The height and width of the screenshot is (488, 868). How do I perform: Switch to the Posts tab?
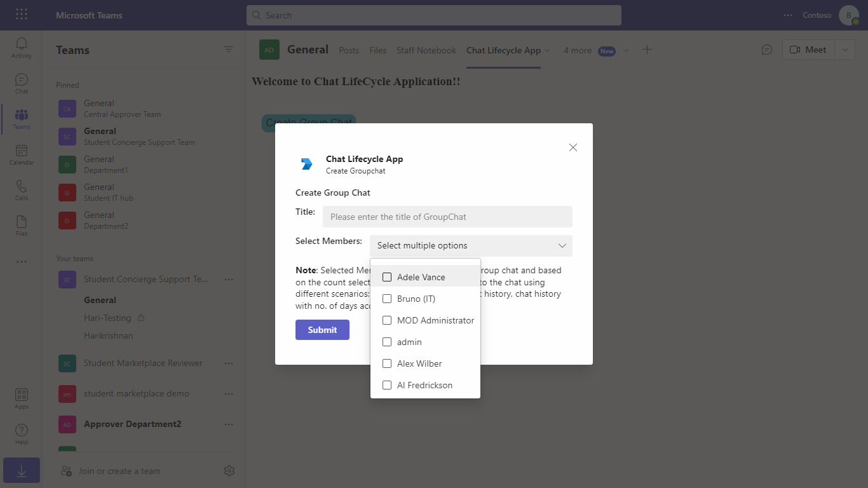click(x=349, y=50)
